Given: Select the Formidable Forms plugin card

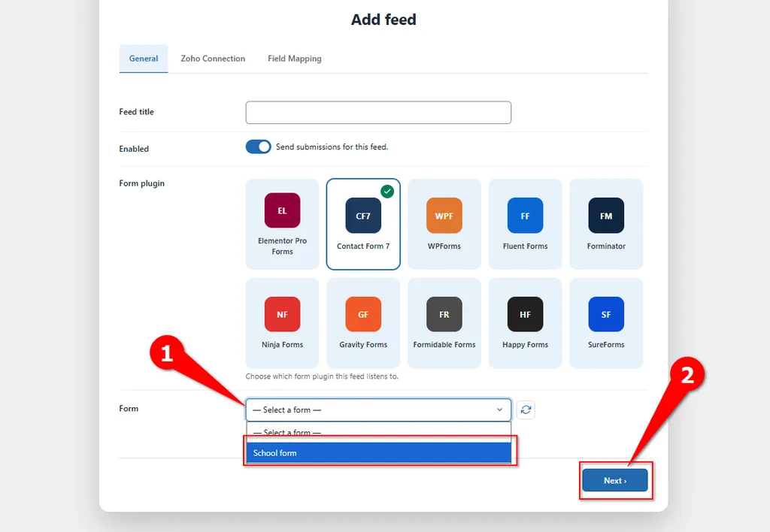Looking at the screenshot, I should point(444,323).
